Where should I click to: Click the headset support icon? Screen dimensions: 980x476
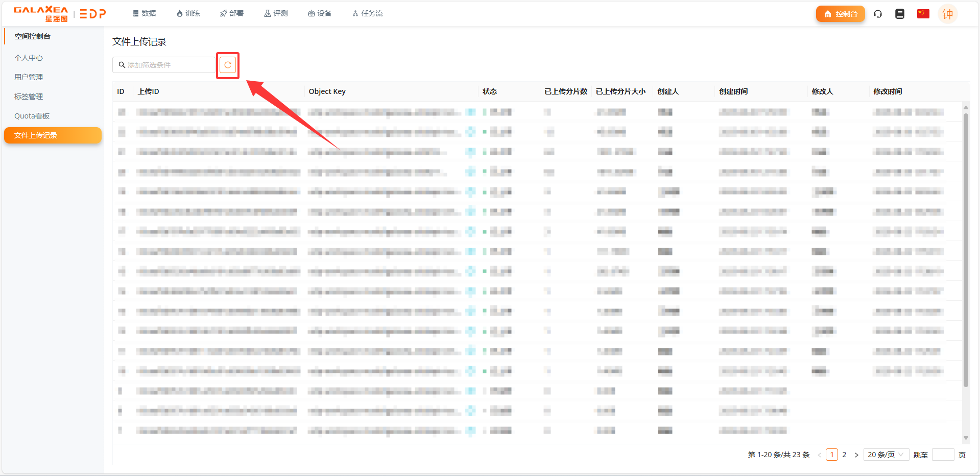click(x=878, y=14)
